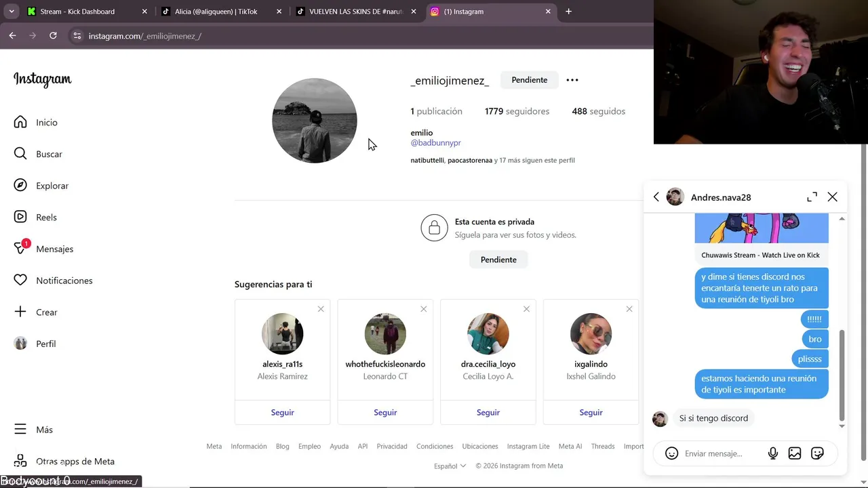This screenshot has height=488, width=868.
Task: Click natibuttelli mutual follower link
Action: pos(427,161)
